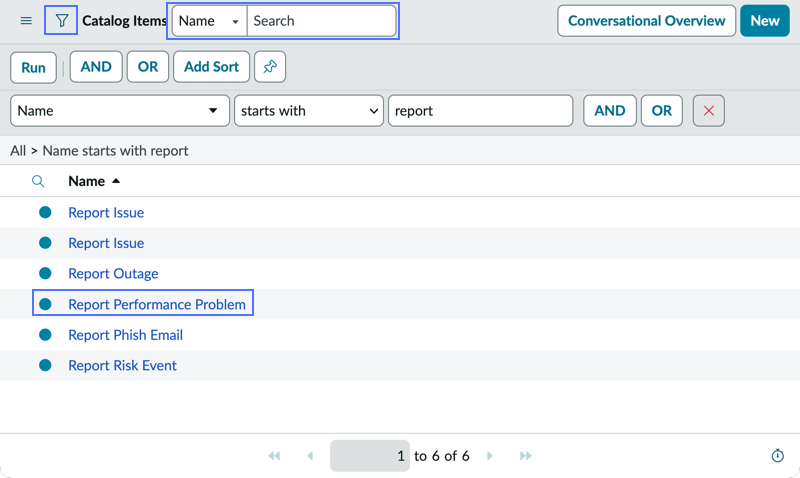Open the Report Outage item
Image resolution: width=800 pixels, height=478 pixels.
click(x=113, y=273)
